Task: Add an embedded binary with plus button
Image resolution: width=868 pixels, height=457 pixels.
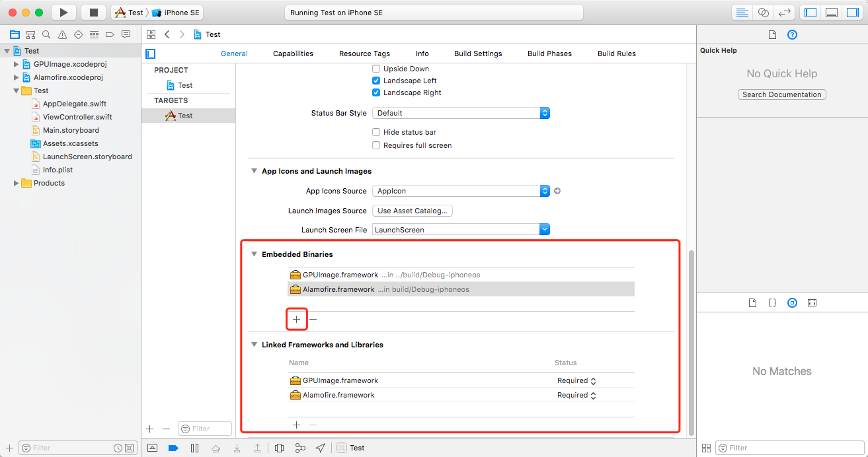Action: 297,320
